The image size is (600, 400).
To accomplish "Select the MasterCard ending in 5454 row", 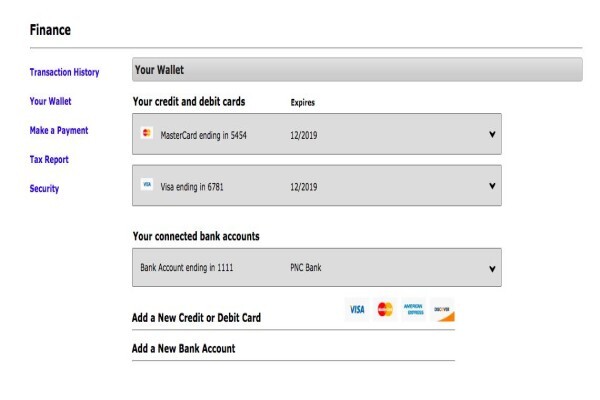I will 317,134.
